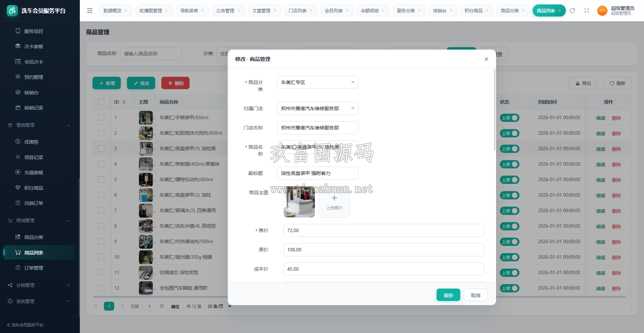Expand the 系统管理 sidebar group
The width and height of the screenshot is (644, 333).
coord(40,301)
